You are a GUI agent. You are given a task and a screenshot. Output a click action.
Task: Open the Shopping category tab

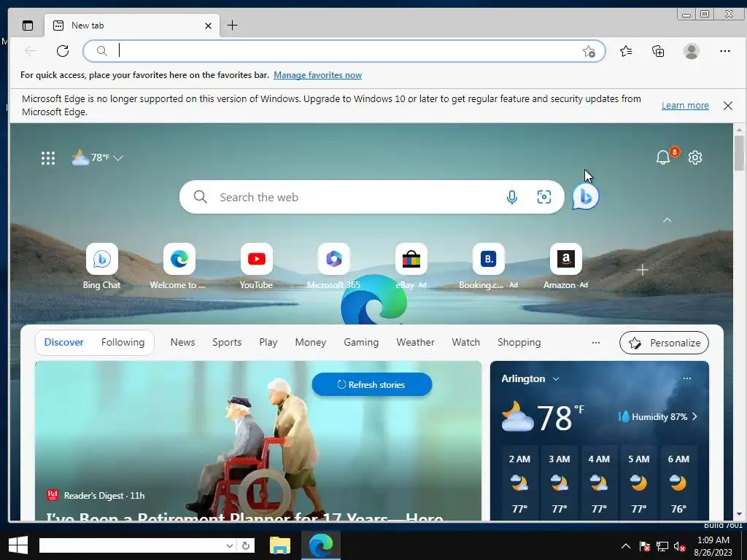point(519,343)
